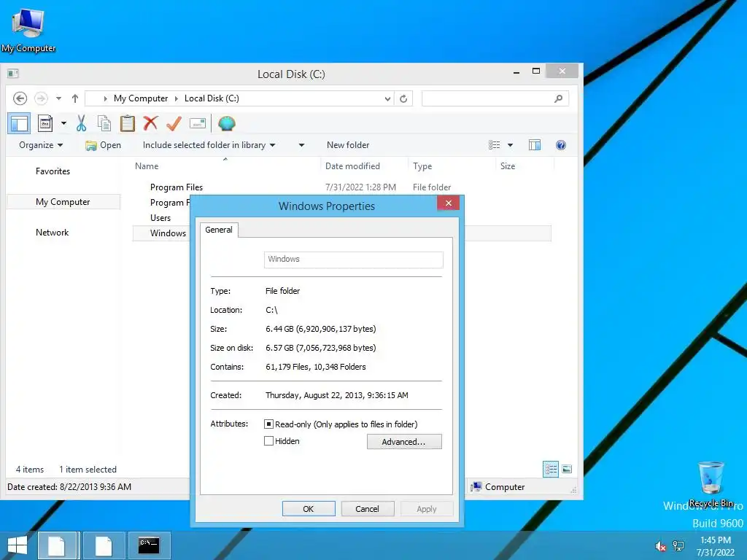
Task: Click the blue Help icon
Action: [561, 145]
